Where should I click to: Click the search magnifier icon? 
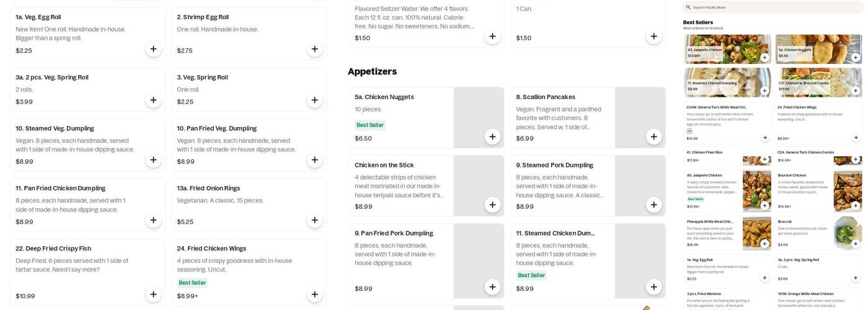(688, 7)
